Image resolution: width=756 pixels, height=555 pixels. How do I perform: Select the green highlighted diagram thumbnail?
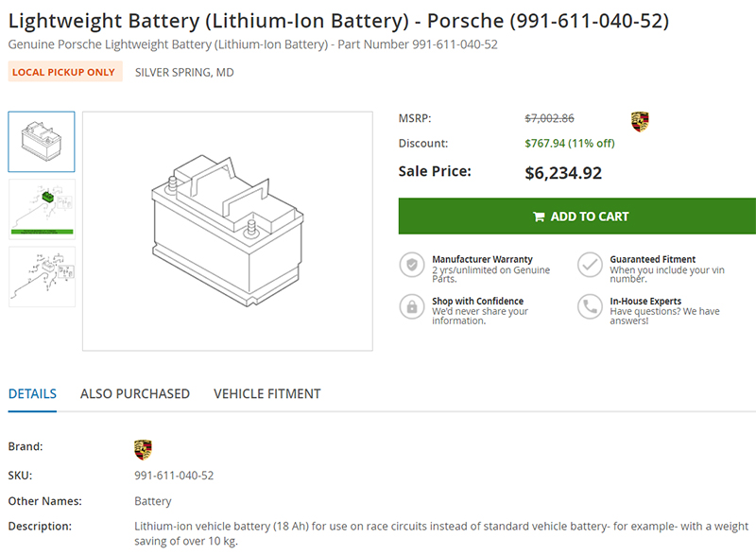click(42, 207)
